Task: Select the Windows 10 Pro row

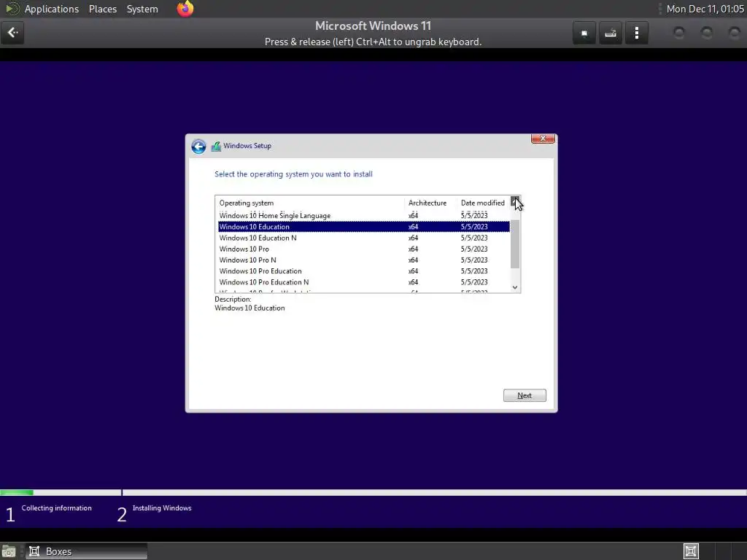Action: pos(363,249)
